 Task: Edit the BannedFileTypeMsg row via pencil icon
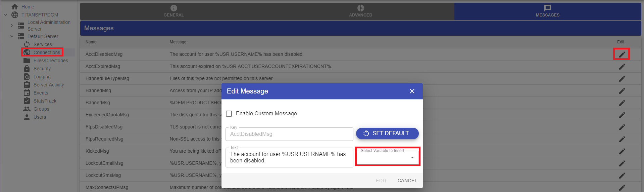pyautogui.click(x=622, y=79)
